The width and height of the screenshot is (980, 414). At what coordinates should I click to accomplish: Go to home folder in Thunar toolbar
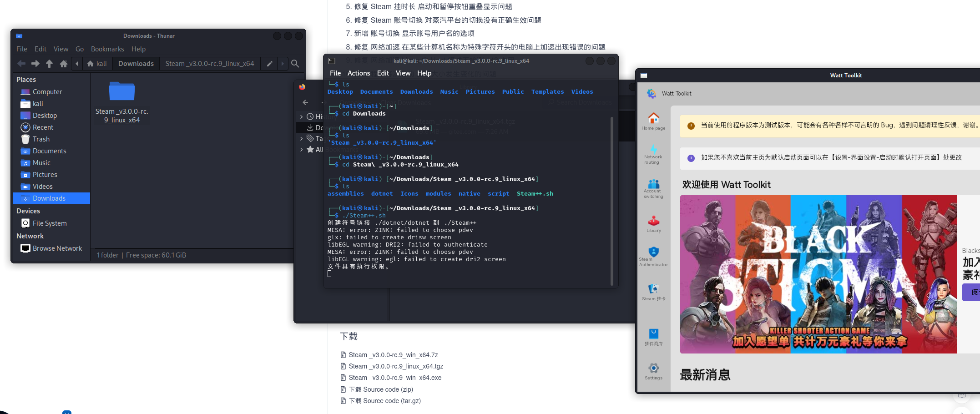tap(64, 64)
